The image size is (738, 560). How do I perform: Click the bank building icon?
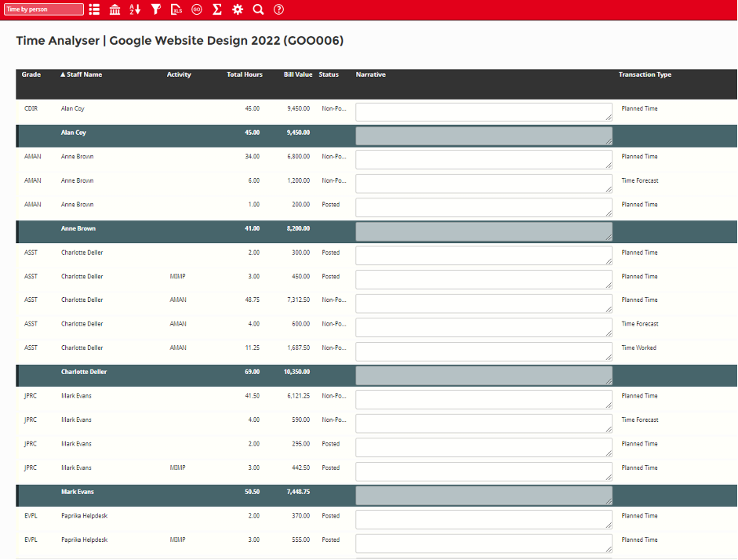[115, 9]
